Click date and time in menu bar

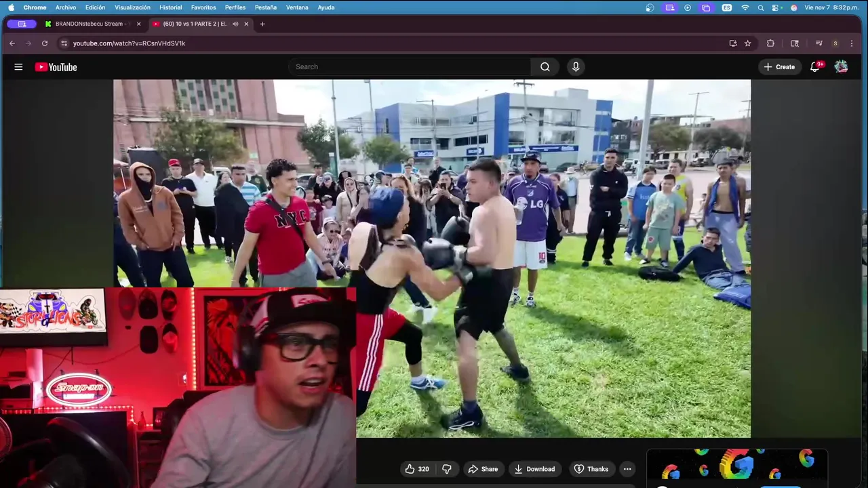[x=831, y=7]
